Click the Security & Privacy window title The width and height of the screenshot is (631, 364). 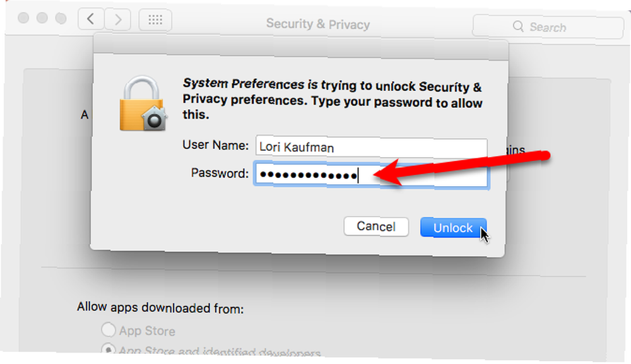click(x=318, y=24)
